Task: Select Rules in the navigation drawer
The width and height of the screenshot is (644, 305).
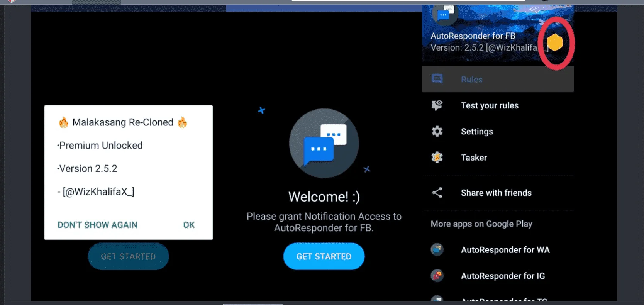Action: pos(498,79)
